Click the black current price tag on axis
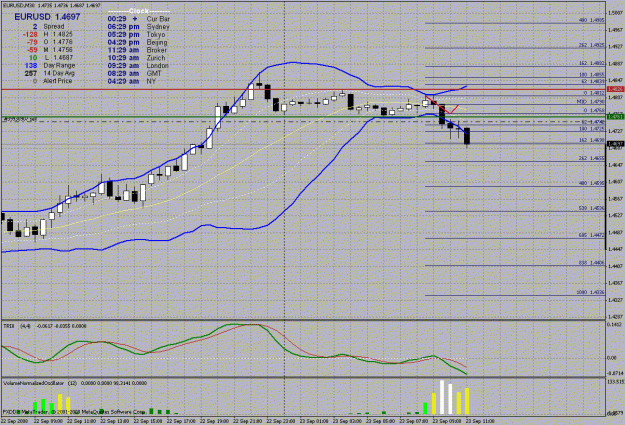625x425 pixels. click(615, 144)
